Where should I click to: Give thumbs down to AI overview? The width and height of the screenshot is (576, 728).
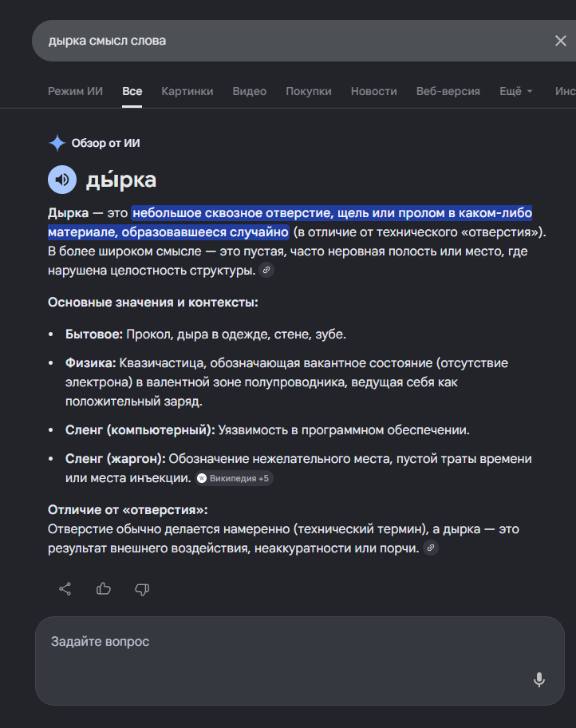pos(142,589)
